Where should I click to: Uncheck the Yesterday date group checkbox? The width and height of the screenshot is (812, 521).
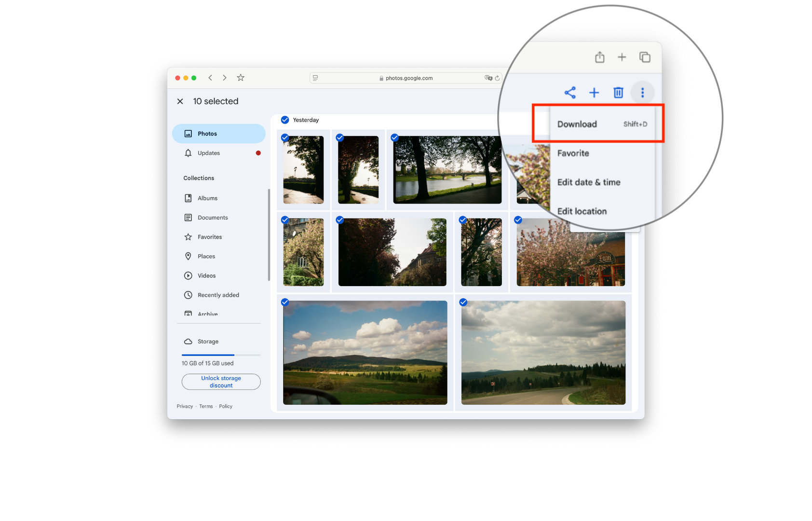(x=285, y=120)
